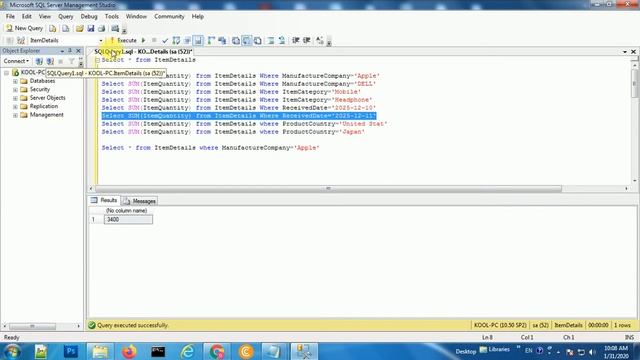Click the Decrease Indent icon
Image resolution: width=640 pixels, height=360 pixels.
click(296, 40)
